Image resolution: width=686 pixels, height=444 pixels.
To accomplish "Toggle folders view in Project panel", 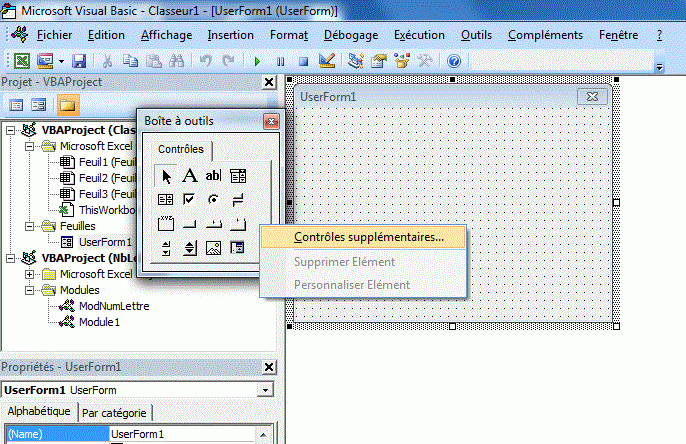I will [x=67, y=105].
